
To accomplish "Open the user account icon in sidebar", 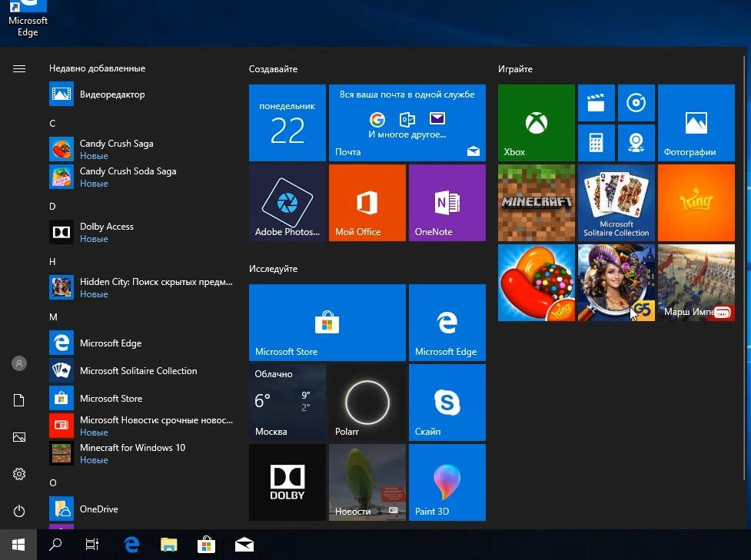I will (x=19, y=363).
